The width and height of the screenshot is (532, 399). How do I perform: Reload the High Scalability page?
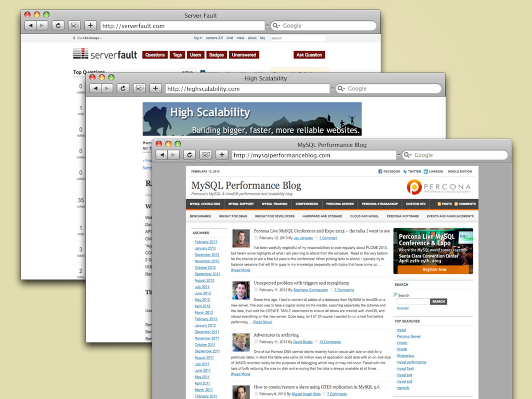(x=123, y=88)
